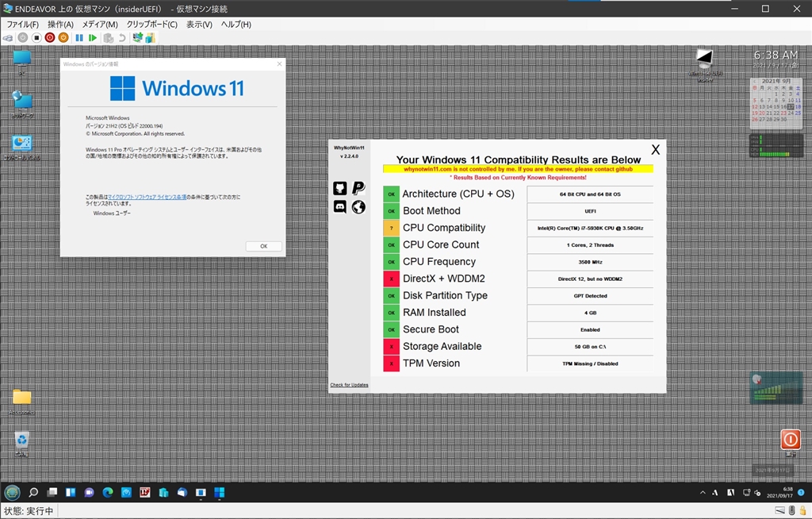Open the PC desktop icon at top left
812x519 pixels.
pos(21,62)
